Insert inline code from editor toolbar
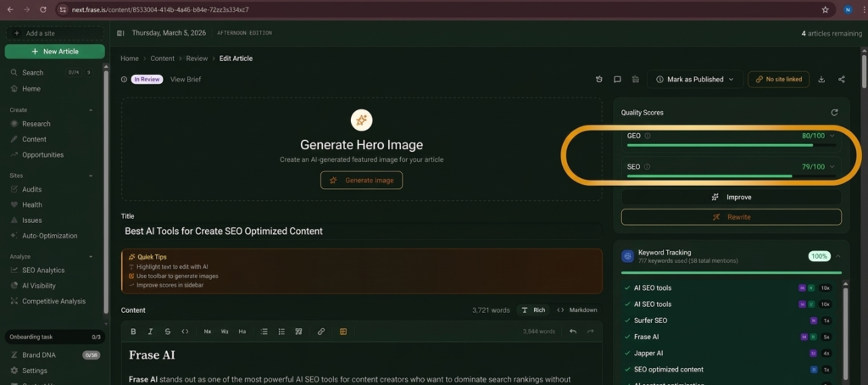This screenshot has height=385, width=868. (x=185, y=332)
